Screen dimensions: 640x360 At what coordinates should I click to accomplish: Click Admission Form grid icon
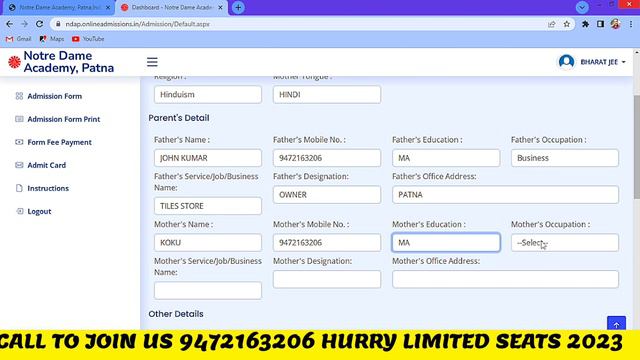(19, 96)
